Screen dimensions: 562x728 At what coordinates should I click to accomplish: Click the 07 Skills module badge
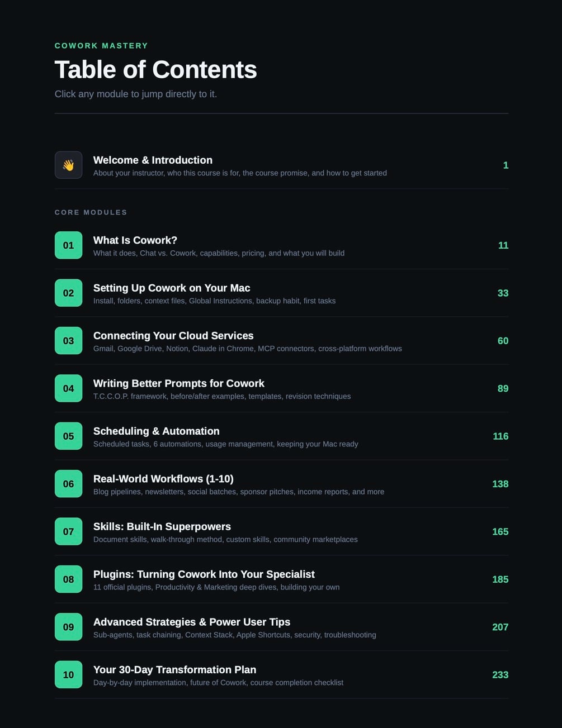coord(68,531)
